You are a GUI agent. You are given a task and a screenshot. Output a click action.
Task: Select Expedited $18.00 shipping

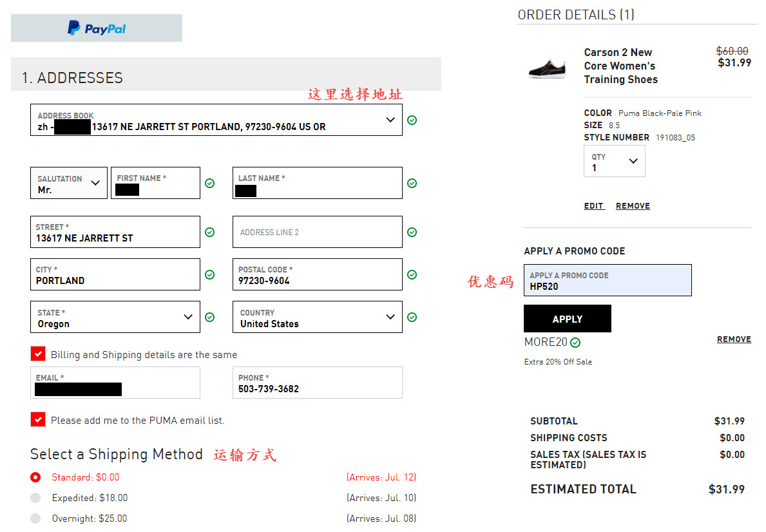(x=35, y=498)
